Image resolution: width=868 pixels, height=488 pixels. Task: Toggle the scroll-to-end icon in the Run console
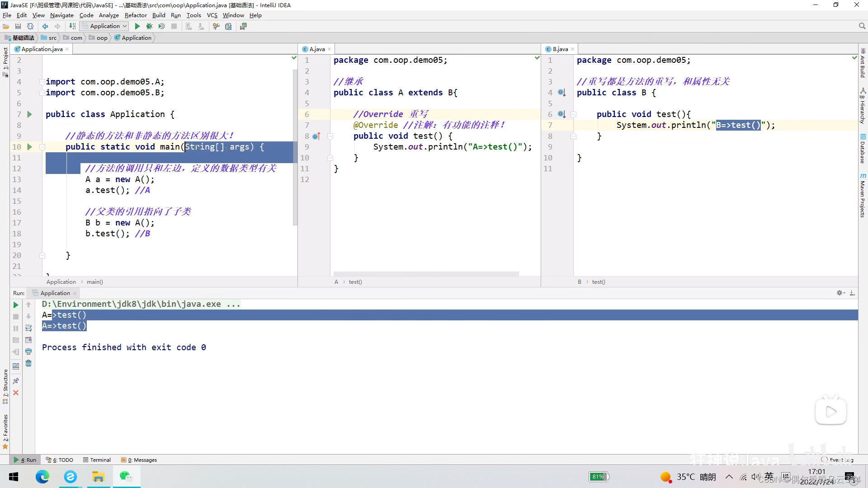pyautogui.click(x=28, y=340)
